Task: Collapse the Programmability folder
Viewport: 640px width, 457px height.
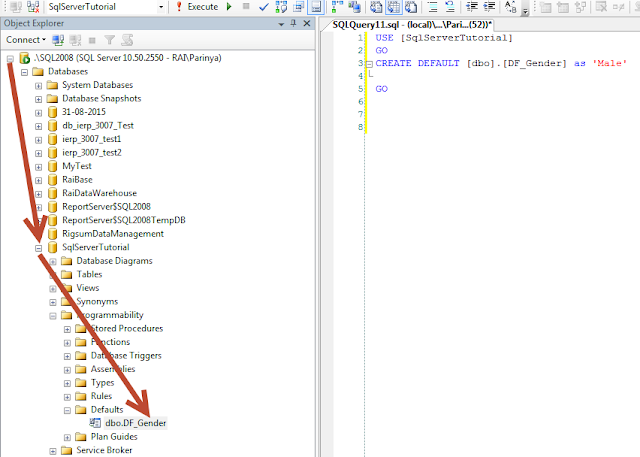Action: pos(53,316)
